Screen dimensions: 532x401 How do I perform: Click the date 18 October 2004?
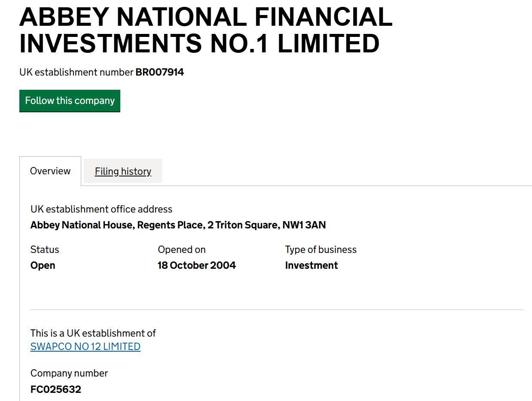197,265
